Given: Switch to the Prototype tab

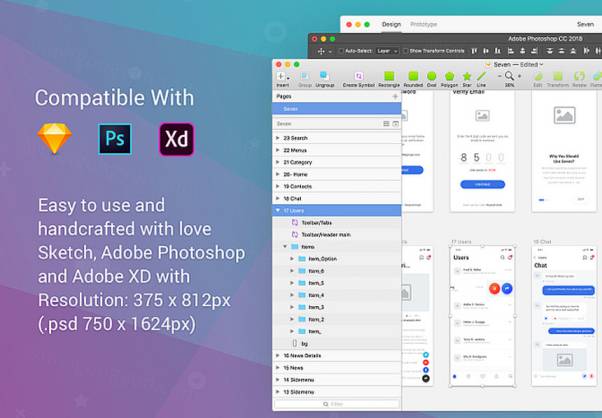Looking at the screenshot, I should (424, 24).
